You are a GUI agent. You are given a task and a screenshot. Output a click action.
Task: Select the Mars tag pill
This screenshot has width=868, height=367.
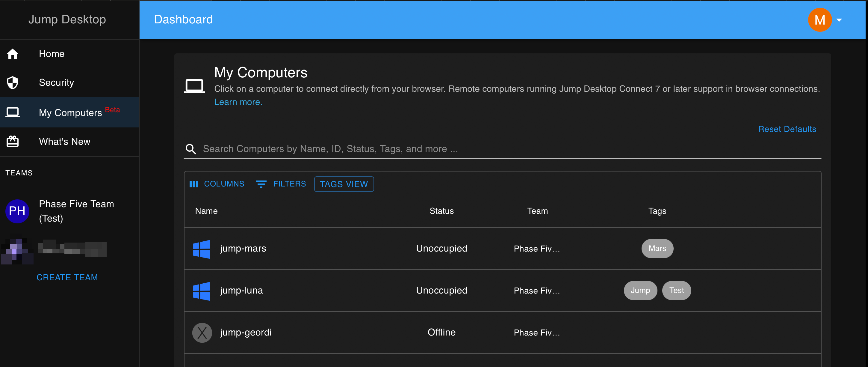point(657,249)
